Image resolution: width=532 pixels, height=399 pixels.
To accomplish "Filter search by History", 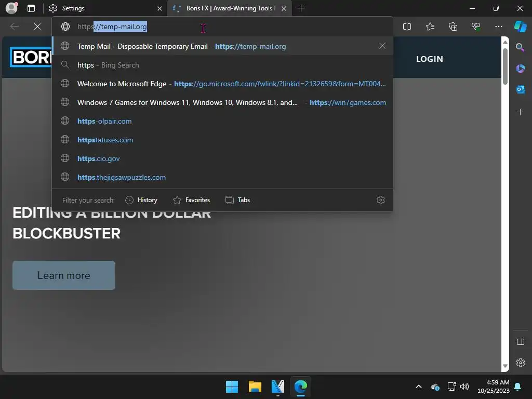I will pos(141,200).
